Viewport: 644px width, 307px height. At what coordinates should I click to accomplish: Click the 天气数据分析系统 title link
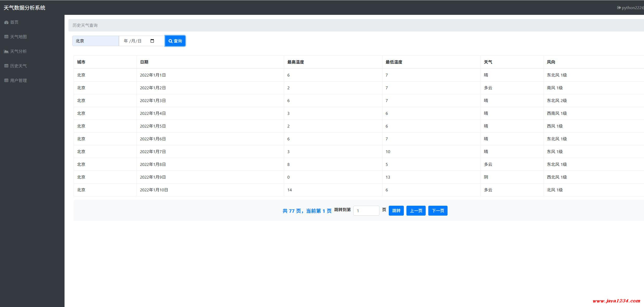[x=24, y=8]
